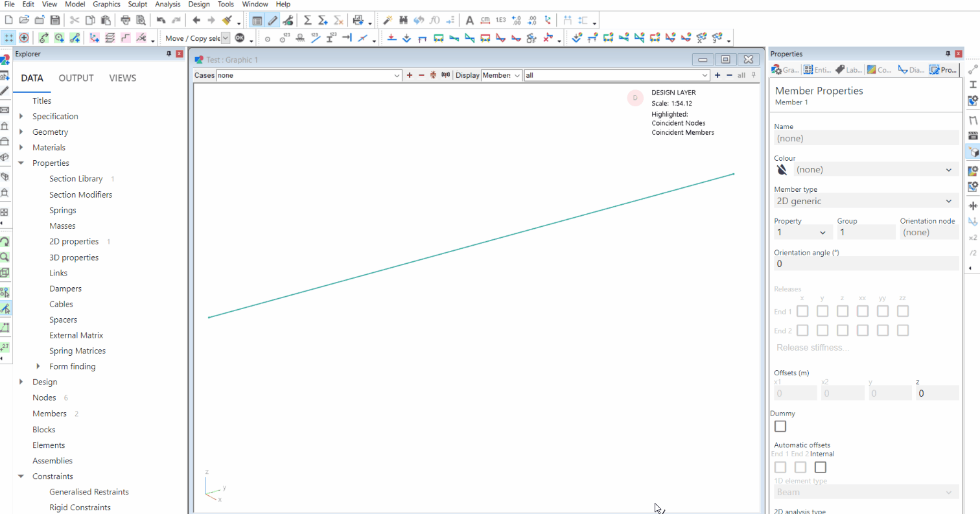The height and width of the screenshot is (514, 980).
Task: Open the Analysis menu
Action: point(167,4)
